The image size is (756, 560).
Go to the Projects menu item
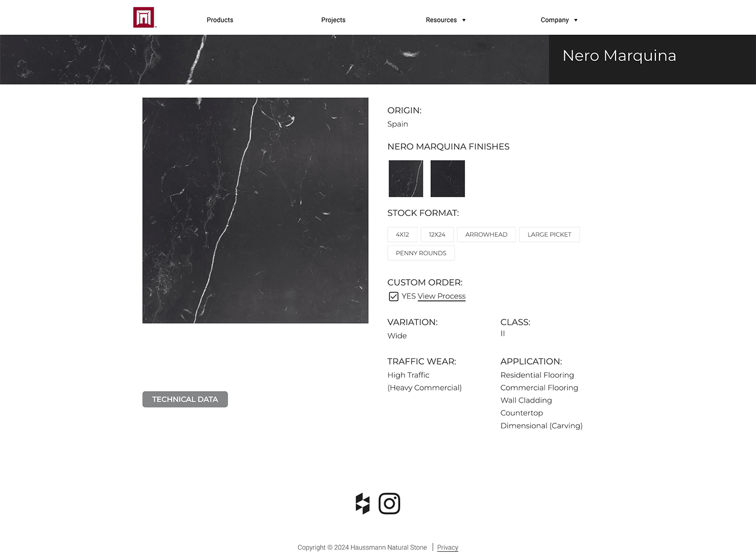pos(333,20)
